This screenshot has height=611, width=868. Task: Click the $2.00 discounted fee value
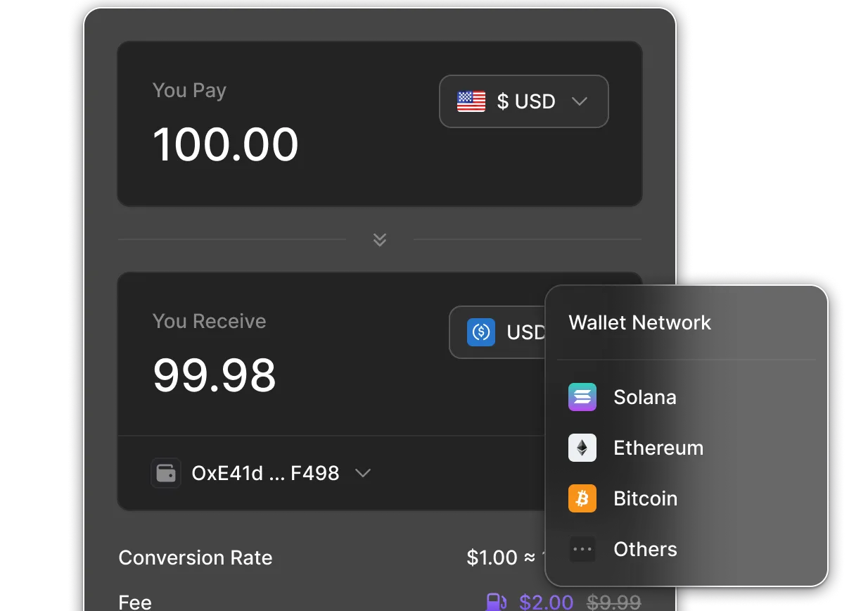(547, 603)
